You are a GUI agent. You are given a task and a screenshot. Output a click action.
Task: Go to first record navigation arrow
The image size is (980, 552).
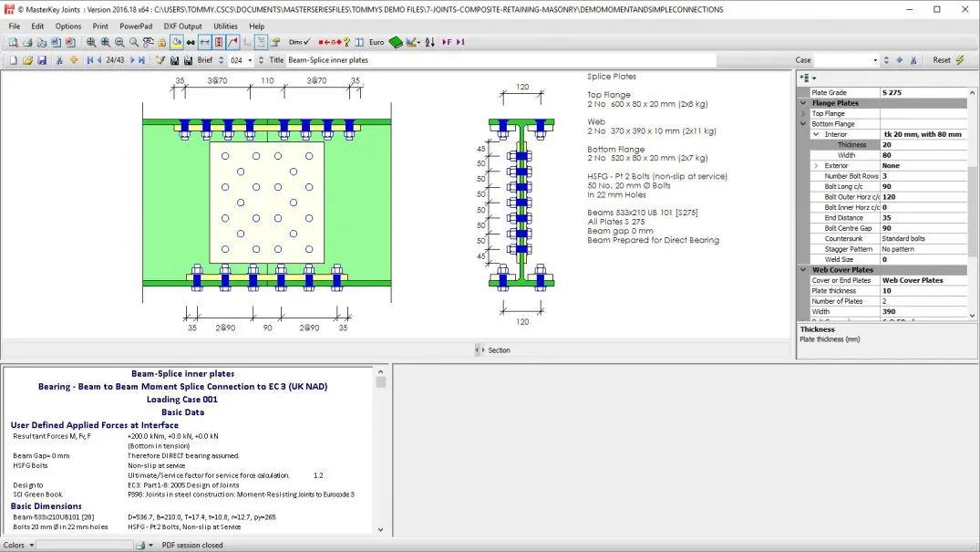pyautogui.click(x=90, y=60)
